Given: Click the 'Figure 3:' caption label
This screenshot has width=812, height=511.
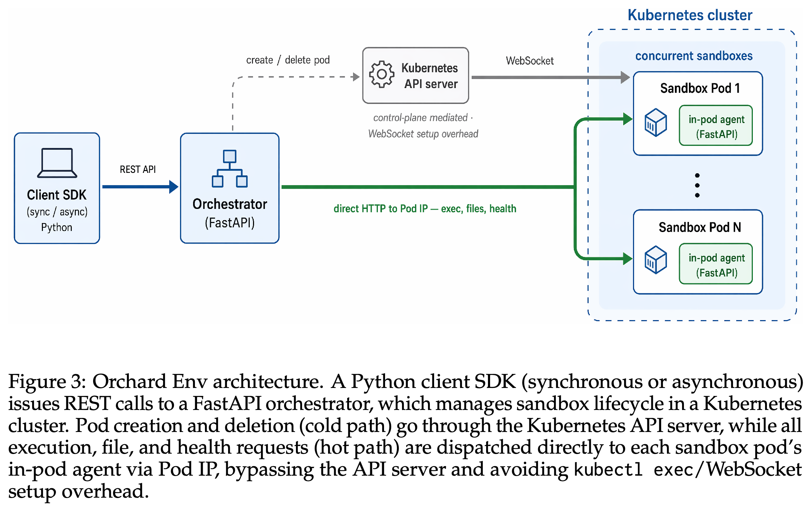Looking at the screenshot, I should point(47,381).
